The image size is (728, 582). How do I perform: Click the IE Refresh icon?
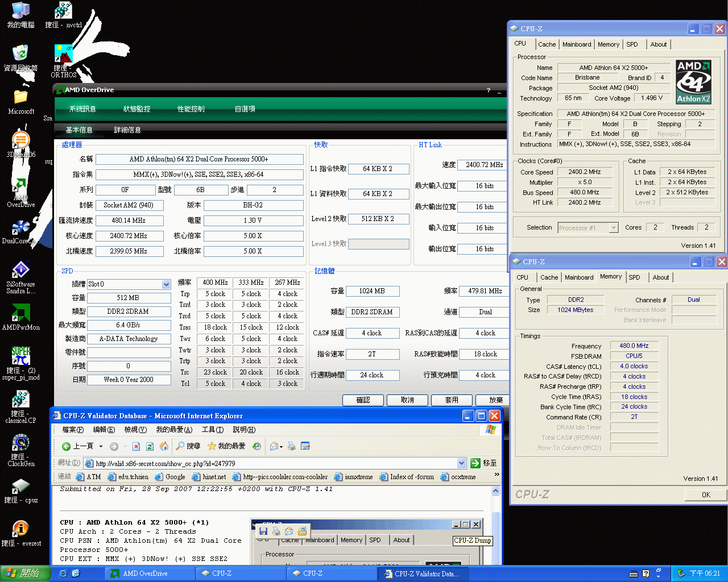(x=150, y=446)
